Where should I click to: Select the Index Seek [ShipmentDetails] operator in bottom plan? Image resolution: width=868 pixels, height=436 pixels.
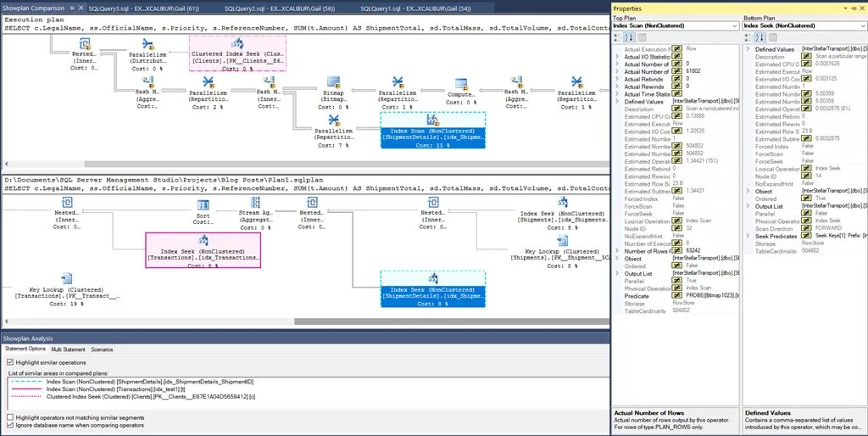433,289
